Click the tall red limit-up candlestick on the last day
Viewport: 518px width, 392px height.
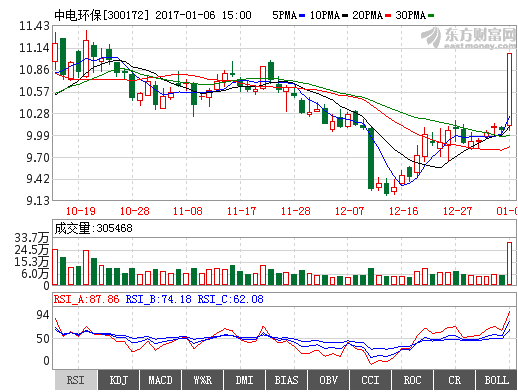[509, 89]
